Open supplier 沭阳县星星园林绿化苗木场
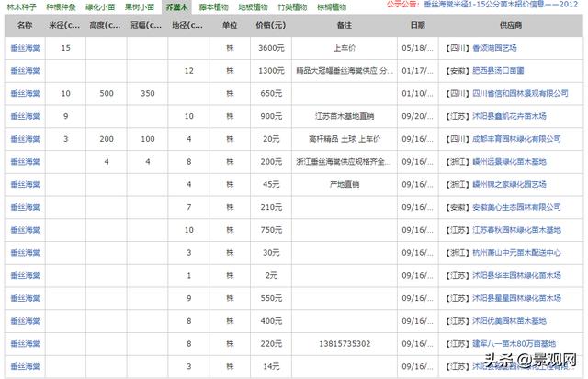The image size is (588, 379). pos(516,298)
